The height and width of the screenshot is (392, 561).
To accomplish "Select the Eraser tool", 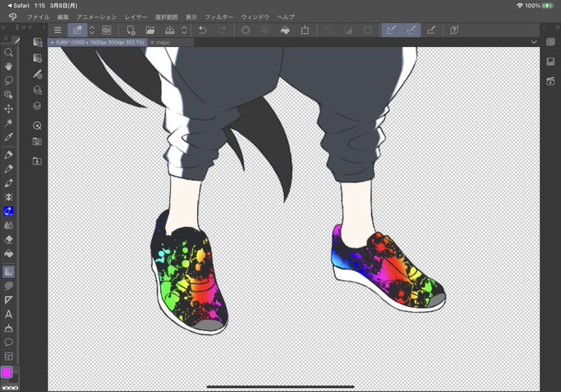I will 8,239.
